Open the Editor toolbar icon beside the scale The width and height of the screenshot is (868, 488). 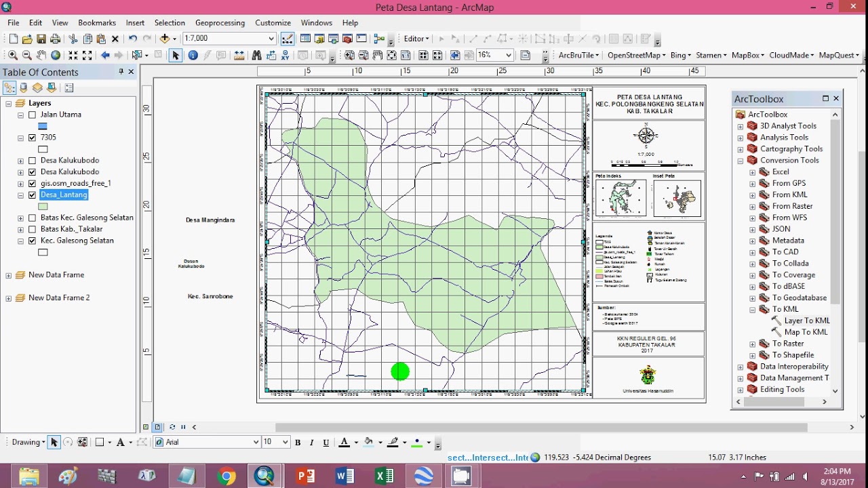[x=288, y=39]
